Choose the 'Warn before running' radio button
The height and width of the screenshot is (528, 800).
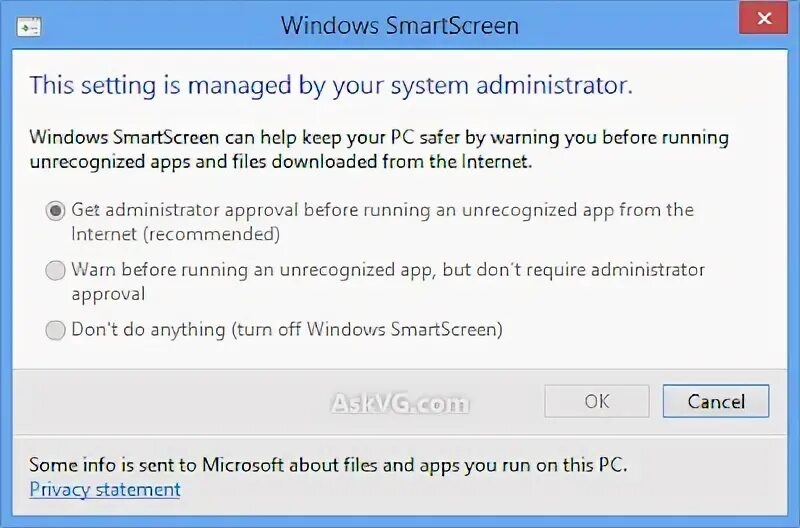click(55, 270)
